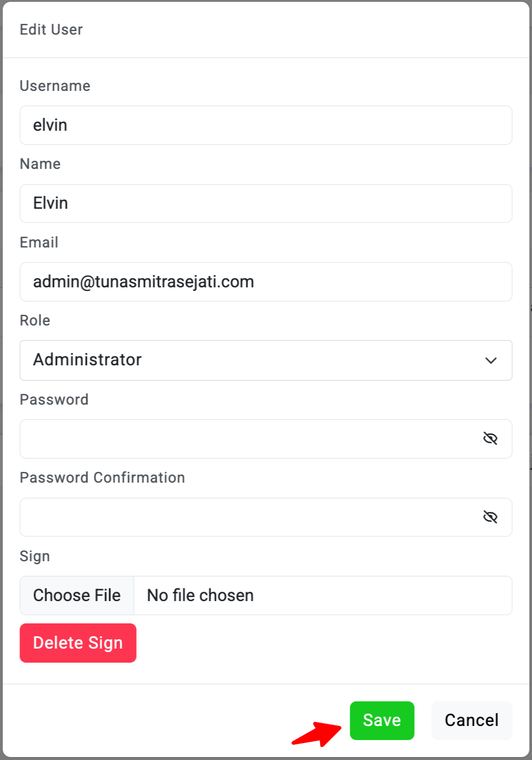Viewport: 532px width, 760px height.
Task: Click the Sign field label
Action: [x=35, y=557]
